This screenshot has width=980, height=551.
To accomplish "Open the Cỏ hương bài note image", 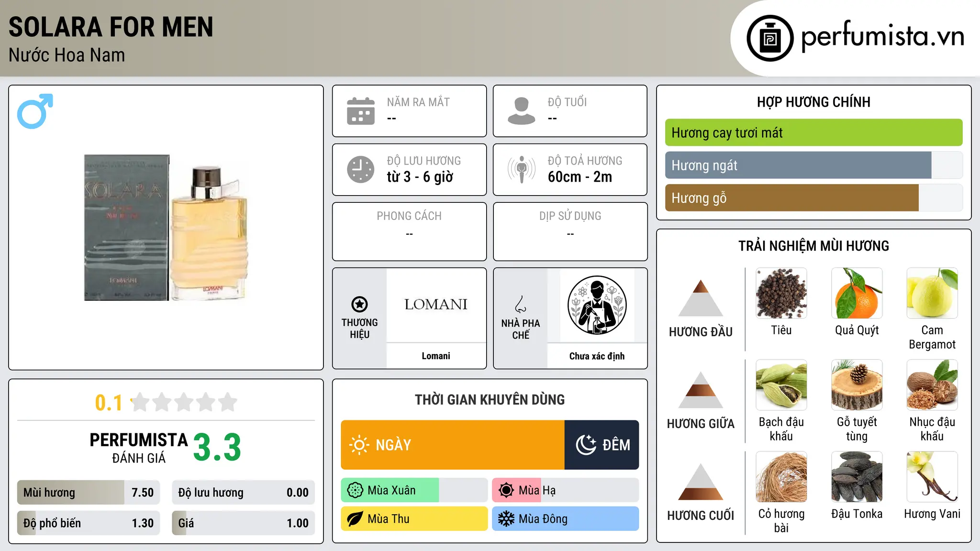I will (781, 477).
